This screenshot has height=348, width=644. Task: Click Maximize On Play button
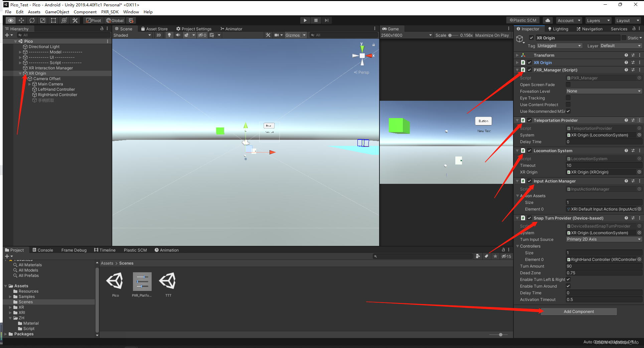[x=492, y=35]
